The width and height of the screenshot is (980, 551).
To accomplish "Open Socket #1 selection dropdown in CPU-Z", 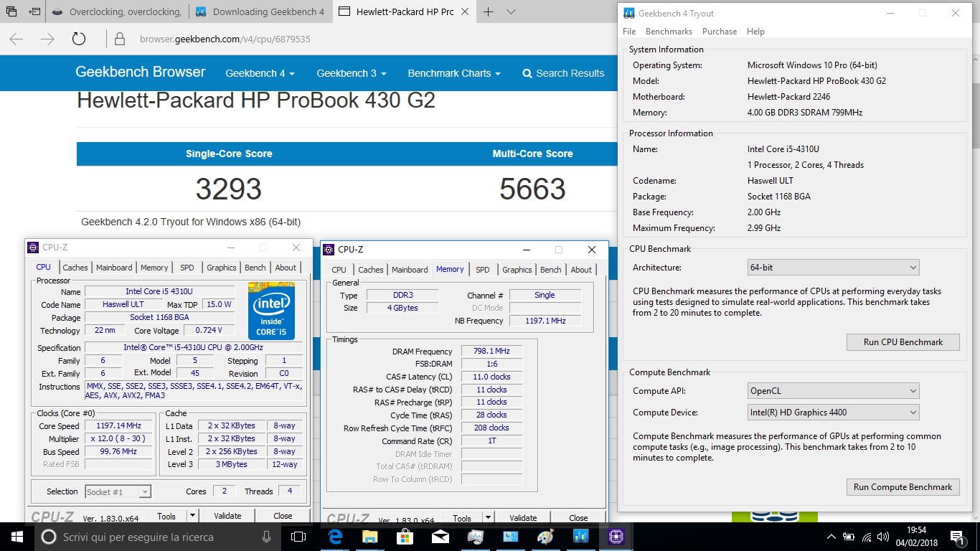I will coord(118,491).
